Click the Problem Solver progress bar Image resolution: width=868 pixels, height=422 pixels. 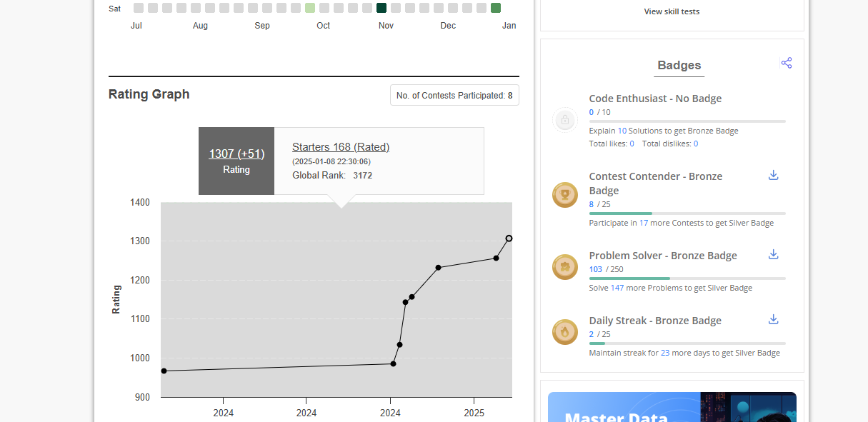pyautogui.click(x=687, y=278)
